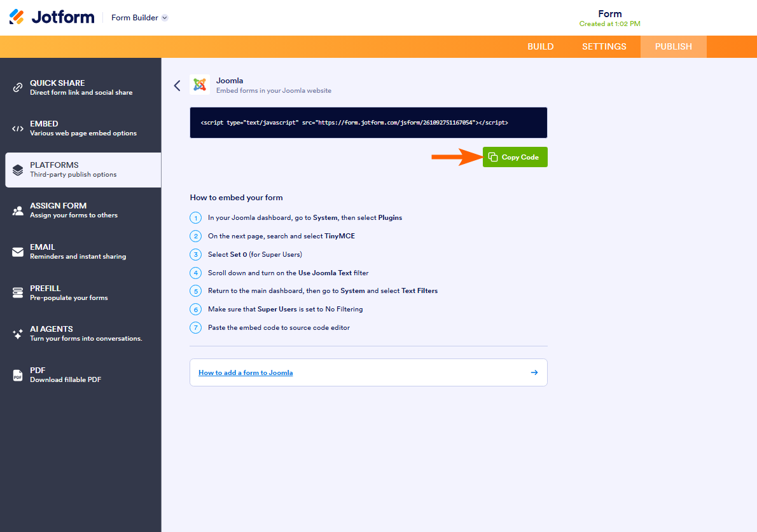757x532 pixels.
Task: Select the Platforms layers icon
Action: click(x=15, y=169)
